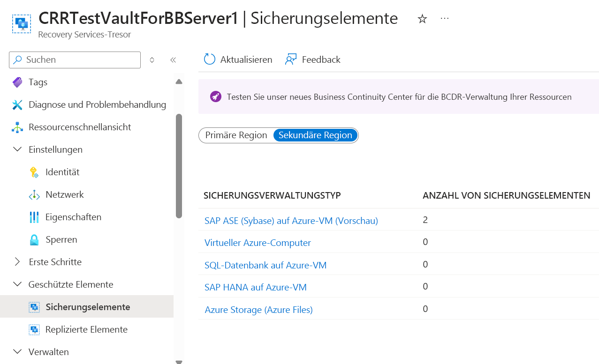Select the Sekundäre Region toggle

click(315, 135)
